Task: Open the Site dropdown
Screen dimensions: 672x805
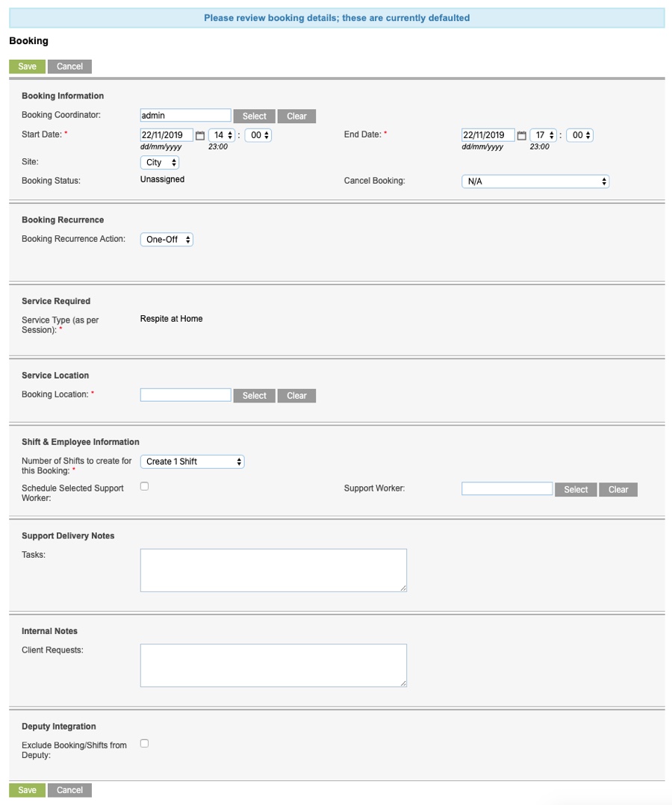Action: [x=159, y=162]
